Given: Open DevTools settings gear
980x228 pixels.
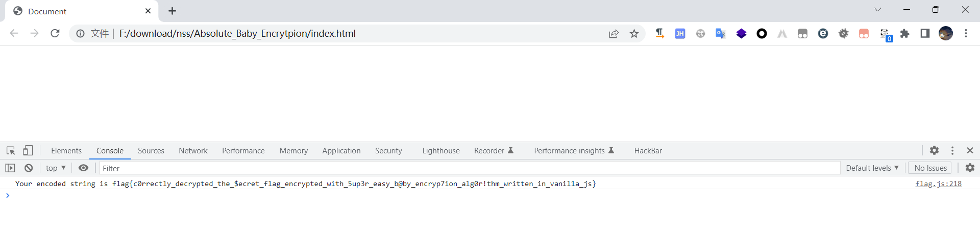Looking at the screenshot, I should click(934, 150).
